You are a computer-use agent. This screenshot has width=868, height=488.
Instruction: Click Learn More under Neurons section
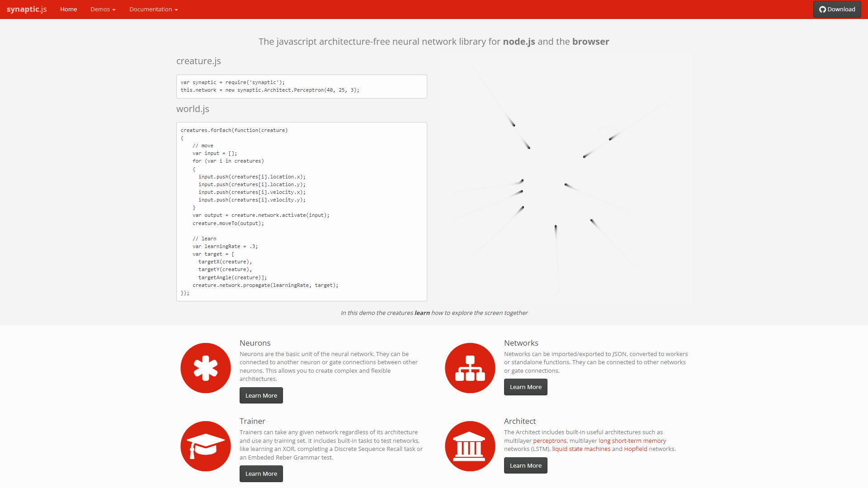[x=261, y=395]
